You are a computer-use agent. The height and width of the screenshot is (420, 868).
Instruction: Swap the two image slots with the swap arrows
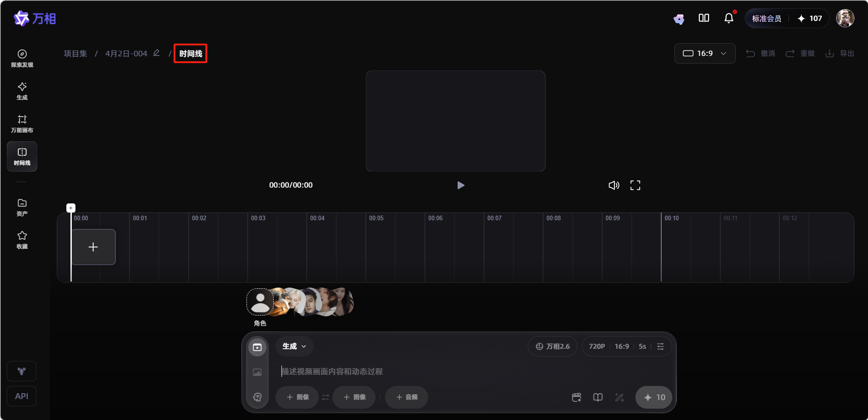click(x=325, y=398)
